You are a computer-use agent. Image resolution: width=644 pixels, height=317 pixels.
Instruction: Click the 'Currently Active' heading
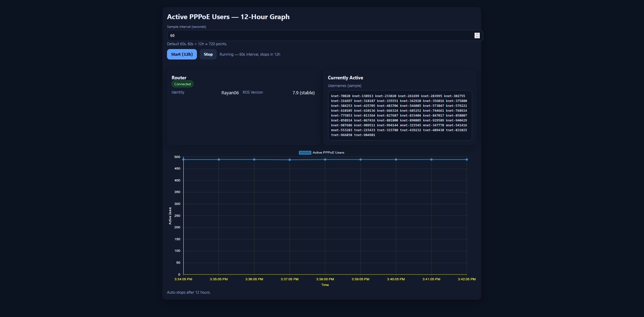pyautogui.click(x=345, y=78)
